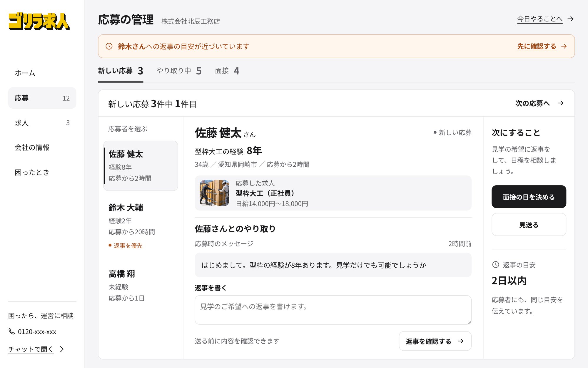Click the 0120-xxx-xxx phone number
This screenshot has width=588, height=368.
tap(37, 332)
